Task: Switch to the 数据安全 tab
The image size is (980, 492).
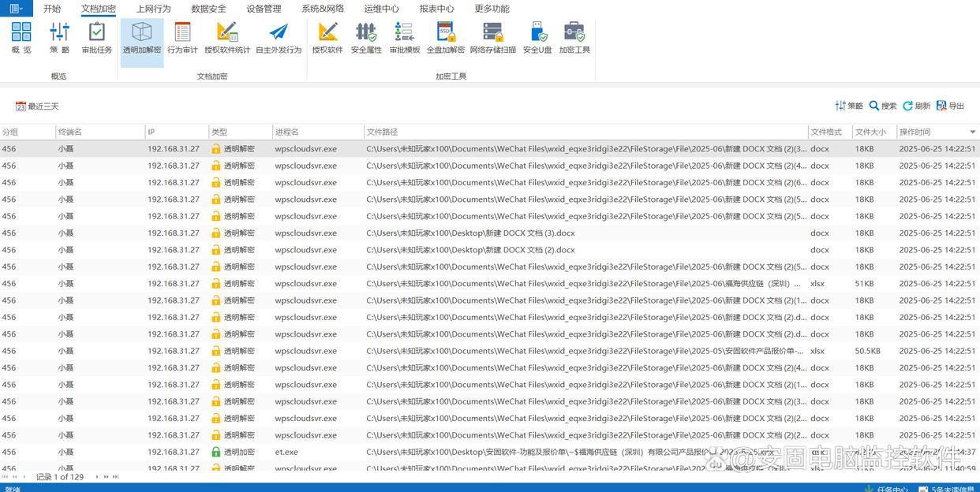Action: [x=208, y=9]
